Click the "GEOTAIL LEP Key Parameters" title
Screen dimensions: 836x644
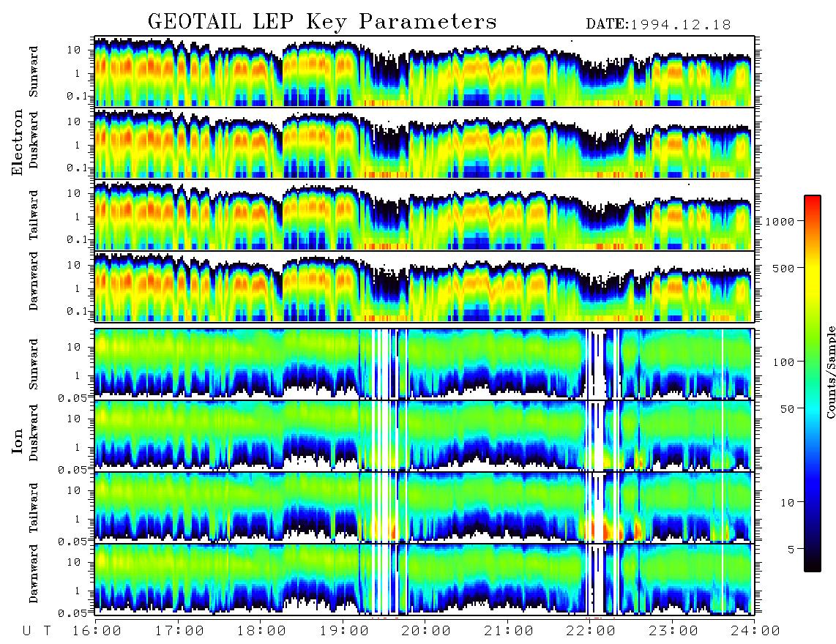[x=322, y=22]
